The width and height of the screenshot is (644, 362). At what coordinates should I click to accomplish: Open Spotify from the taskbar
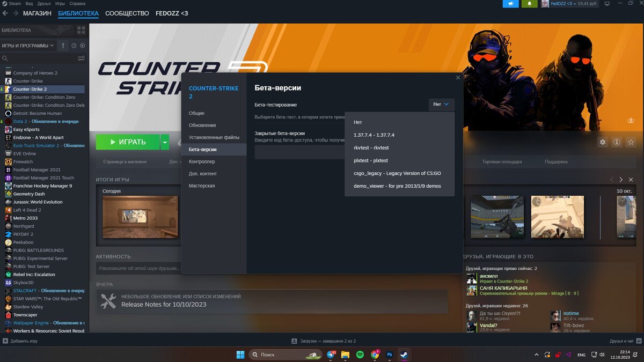[x=360, y=354]
